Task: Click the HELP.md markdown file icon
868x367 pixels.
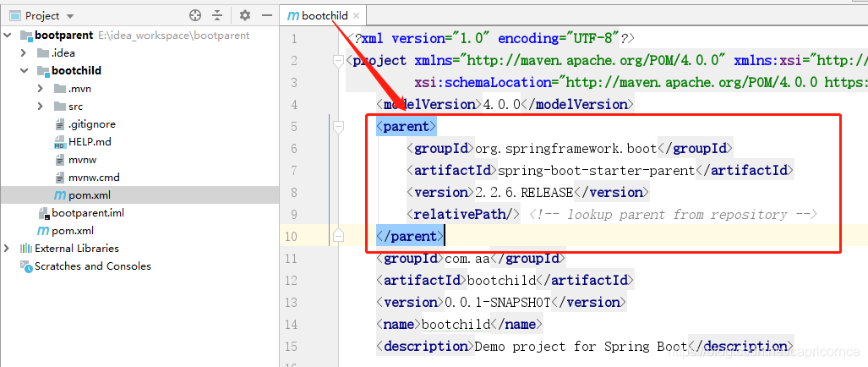Action: point(60,142)
